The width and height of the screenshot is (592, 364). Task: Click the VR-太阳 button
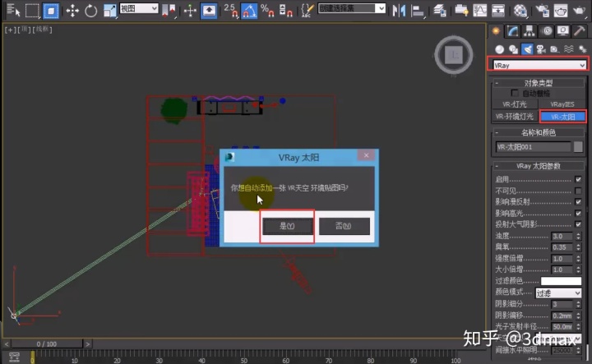tap(563, 117)
